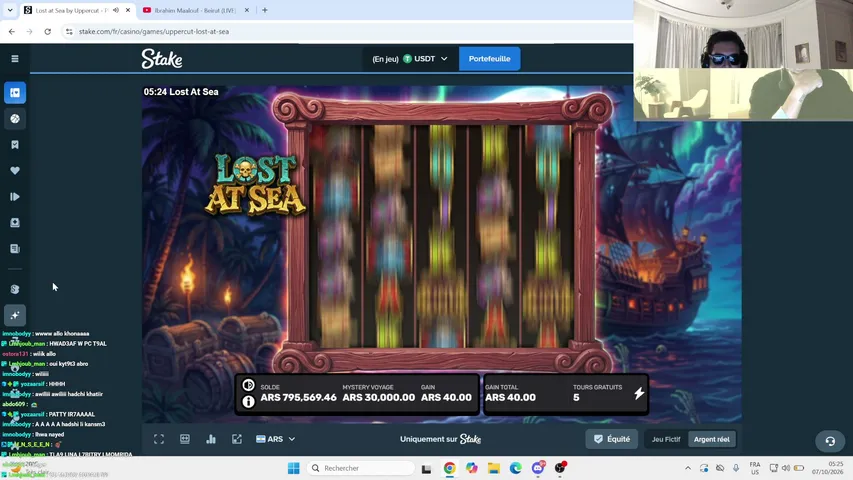Click the sparkle icon in sidebar
Image resolution: width=853 pixels, height=480 pixels.
pos(15,315)
